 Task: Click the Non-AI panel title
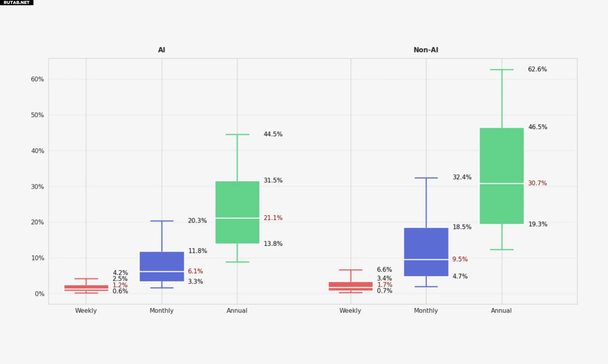425,50
